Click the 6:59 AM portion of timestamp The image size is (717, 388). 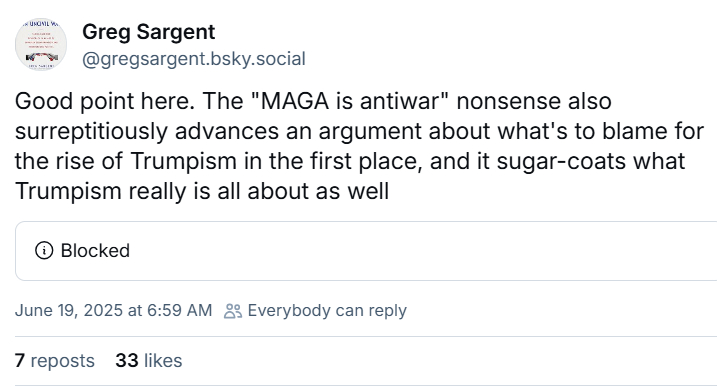pyautogui.click(x=179, y=310)
